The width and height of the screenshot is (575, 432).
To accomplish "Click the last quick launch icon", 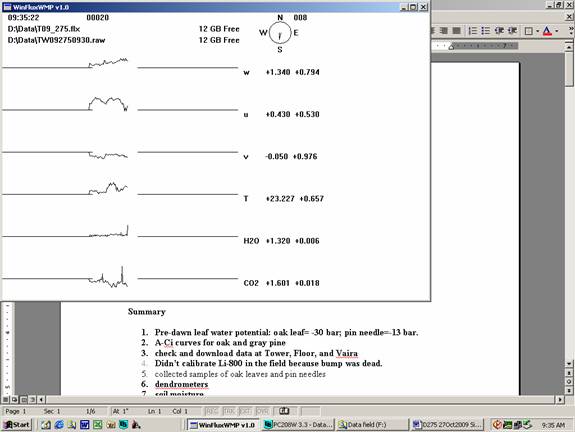I will pos(136,425).
